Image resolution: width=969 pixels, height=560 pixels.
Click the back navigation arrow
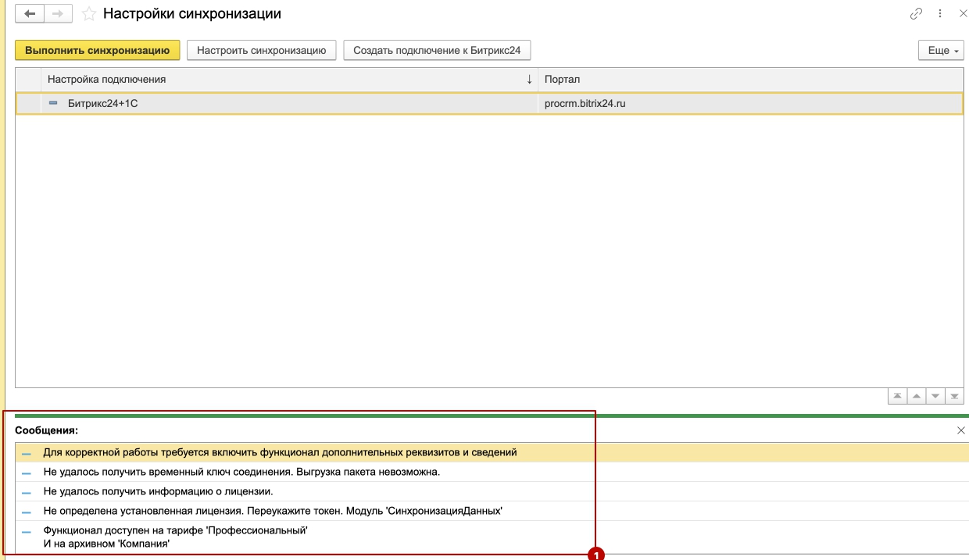[30, 14]
